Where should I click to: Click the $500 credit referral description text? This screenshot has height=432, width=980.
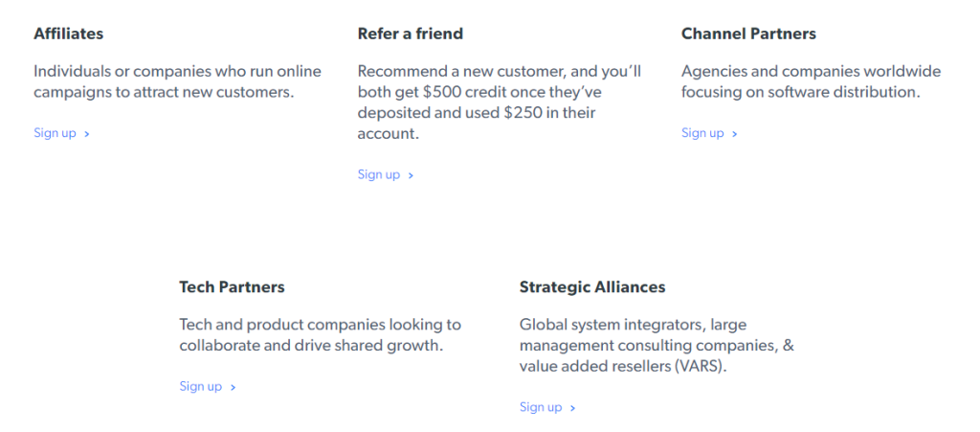(x=499, y=102)
